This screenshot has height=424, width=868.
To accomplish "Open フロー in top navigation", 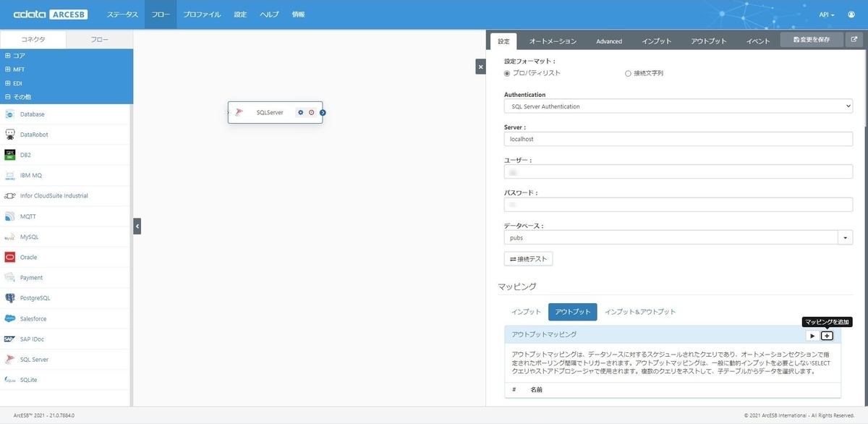I will 161,14.
